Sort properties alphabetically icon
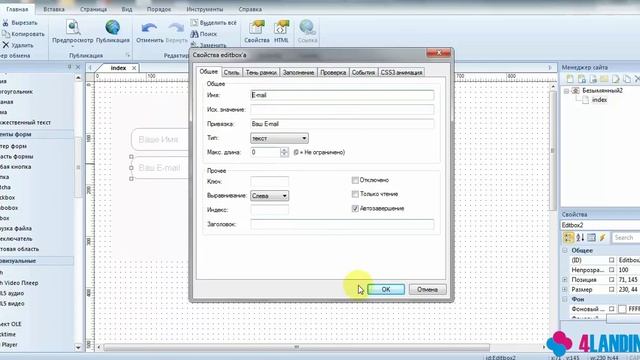Viewport: 640px width, 360px height. (580, 238)
